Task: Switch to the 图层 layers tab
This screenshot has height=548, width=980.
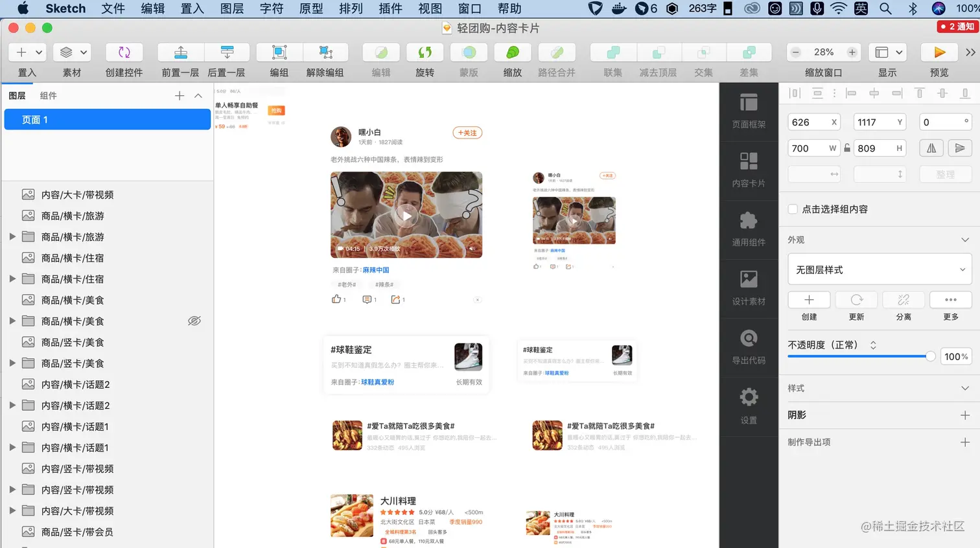Action: [17, 96]
